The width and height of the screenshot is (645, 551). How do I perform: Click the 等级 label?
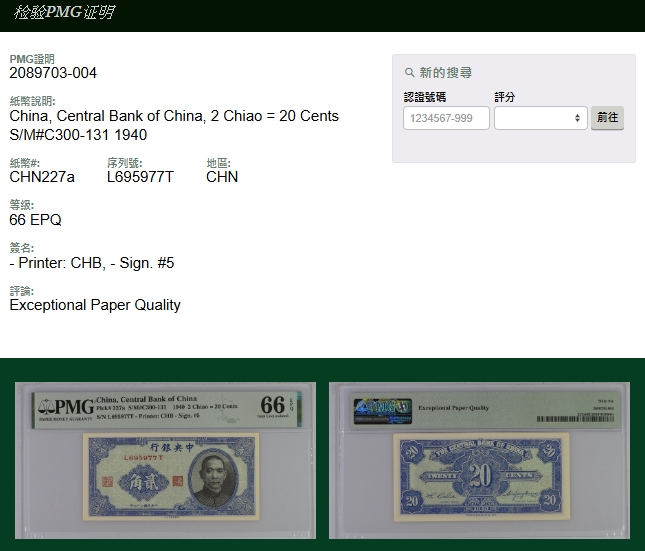tap(21, 205)
